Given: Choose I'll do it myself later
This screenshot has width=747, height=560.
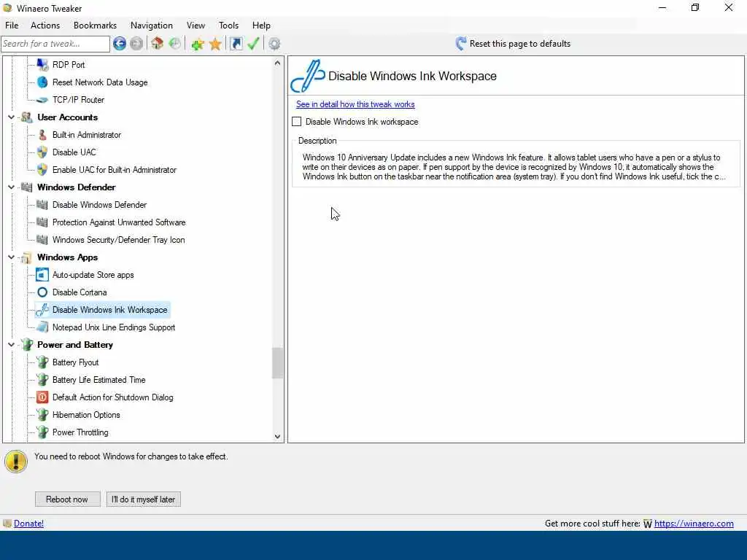Looking at the screenshot, I should tap(144, 499).
